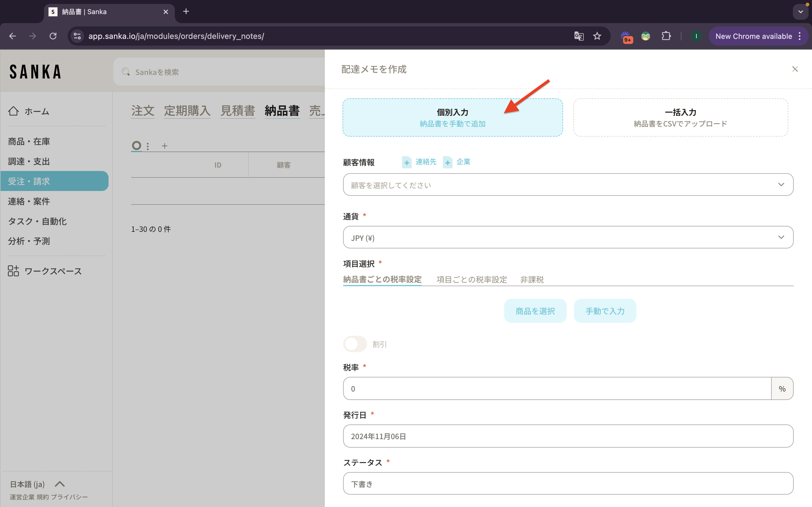Switch to the 非課税 tab
Screen dimensions: 812x507
point(531,279)
